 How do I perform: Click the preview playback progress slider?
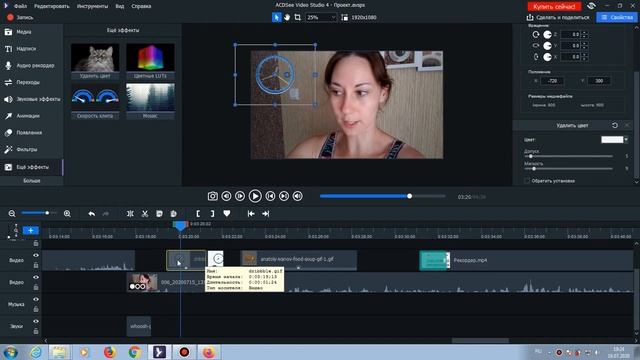click(382, 196)
